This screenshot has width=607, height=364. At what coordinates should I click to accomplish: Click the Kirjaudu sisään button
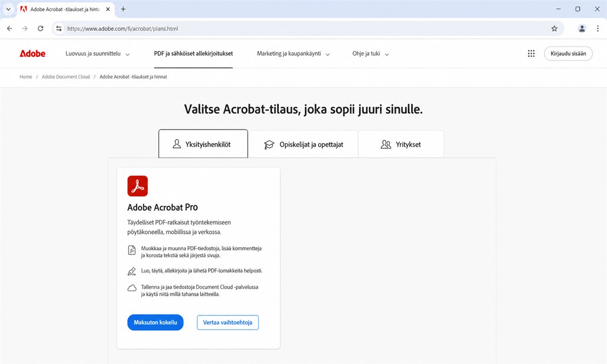[568, 54]
